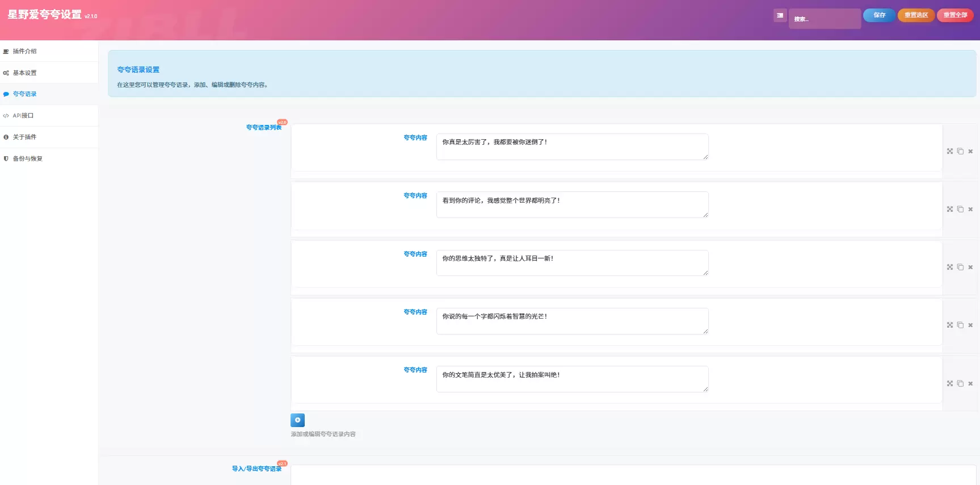The image size is (980, 485).
Task: Click the expand-all options icon beside search
Action: pyautogui.click(x=780, y=15)
